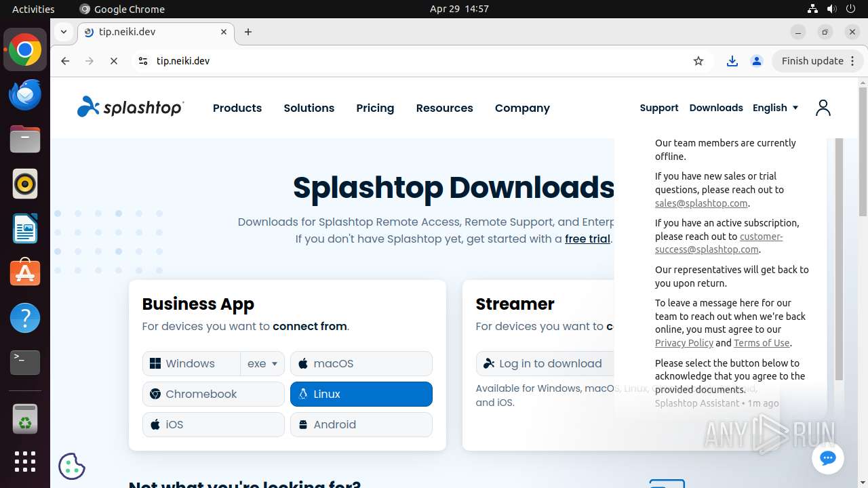The image size is (868, 488).
Task: Open cookie preferences icon
Action: pos(72,466)
